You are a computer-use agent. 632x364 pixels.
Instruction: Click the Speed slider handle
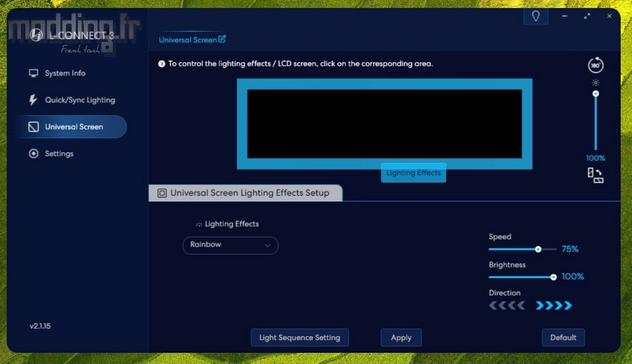538,249
